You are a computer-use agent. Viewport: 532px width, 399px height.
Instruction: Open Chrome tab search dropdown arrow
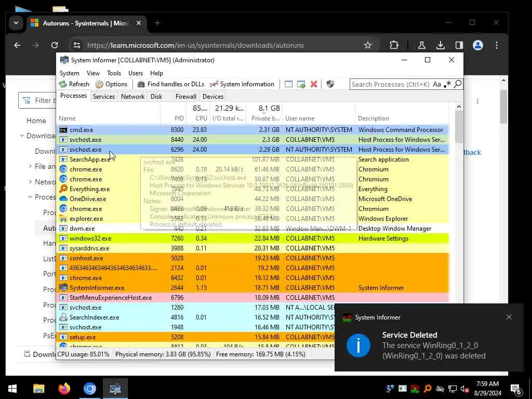[16, 23]
